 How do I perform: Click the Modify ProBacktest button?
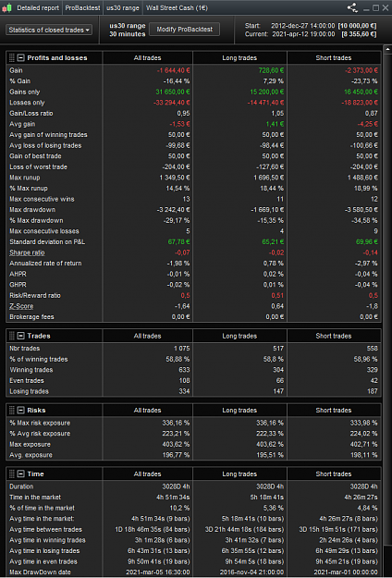click(x=185, y=30)
